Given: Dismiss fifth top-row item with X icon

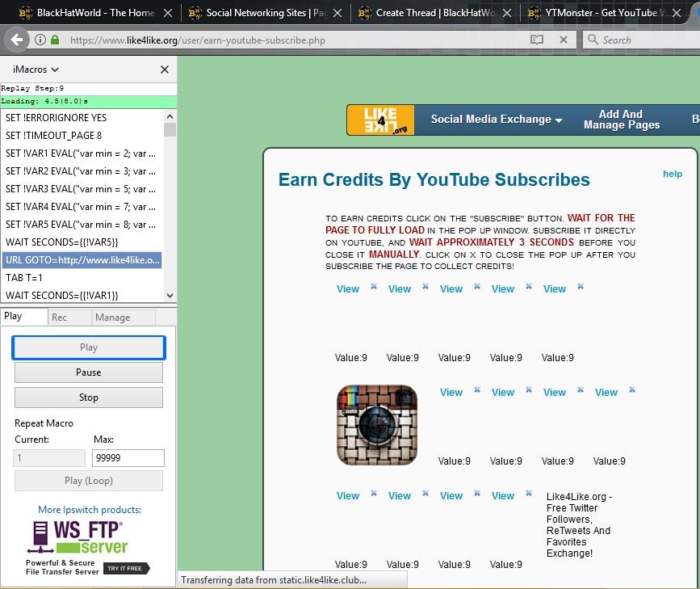Looking at the screenshot, I should pyautogui.click(x=581, y=286).
